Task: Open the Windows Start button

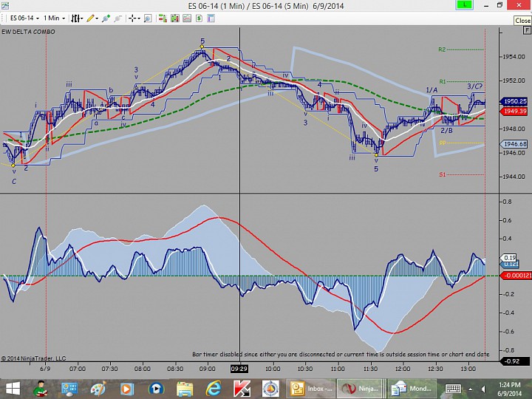Action: (x=13, y=389)
